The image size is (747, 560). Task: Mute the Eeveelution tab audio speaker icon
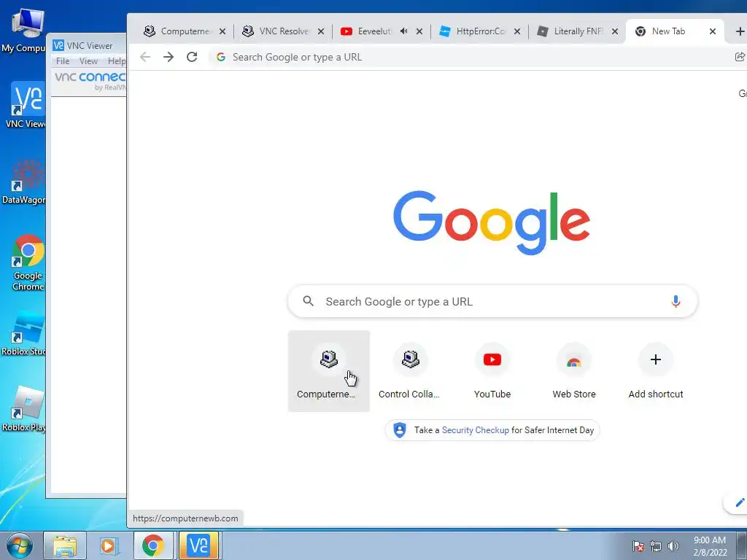pos(404,31)
